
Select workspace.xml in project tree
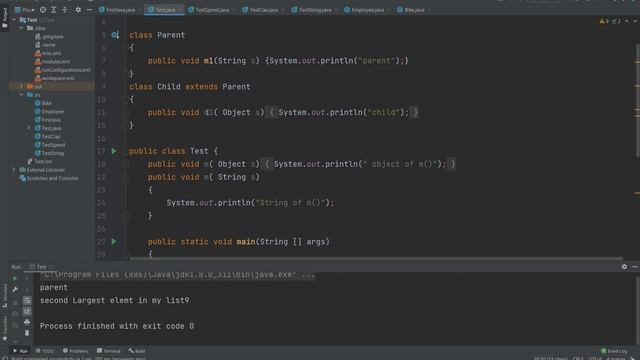[x=54, y=78]
